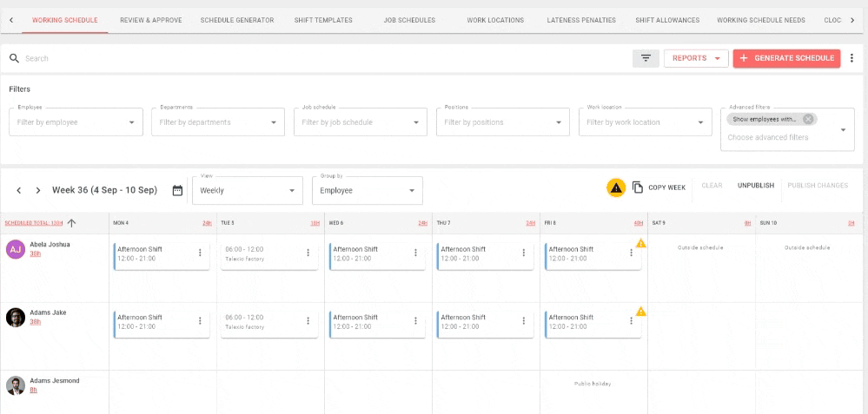This screenshot has width=868, height=414.
Task: Click the Publish Changes button
Action: 818,186
